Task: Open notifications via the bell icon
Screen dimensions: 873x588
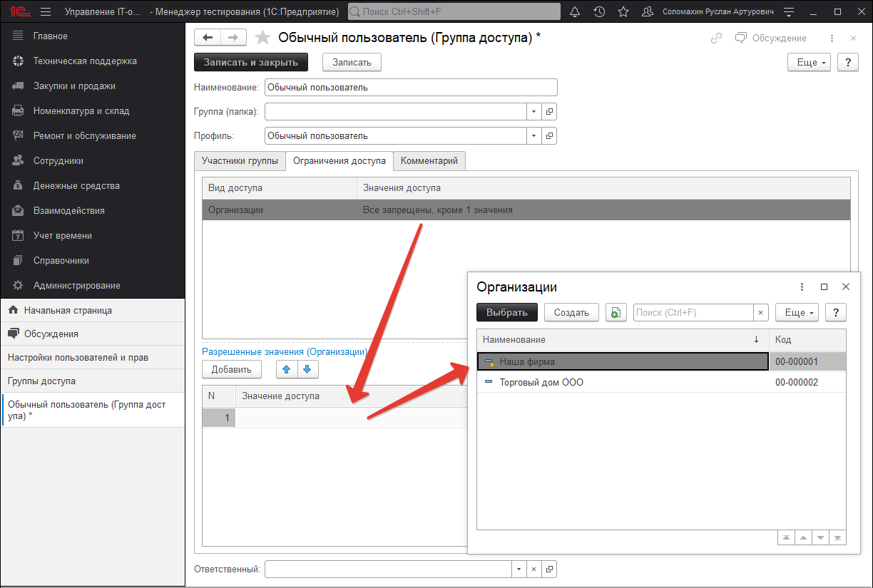Action: click(x=575, y=11)
